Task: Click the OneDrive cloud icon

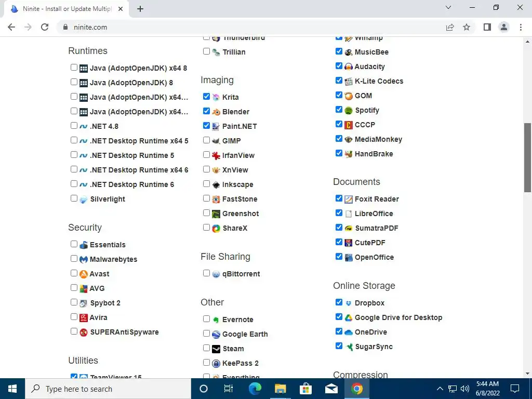Action: (x=349, y=332)
